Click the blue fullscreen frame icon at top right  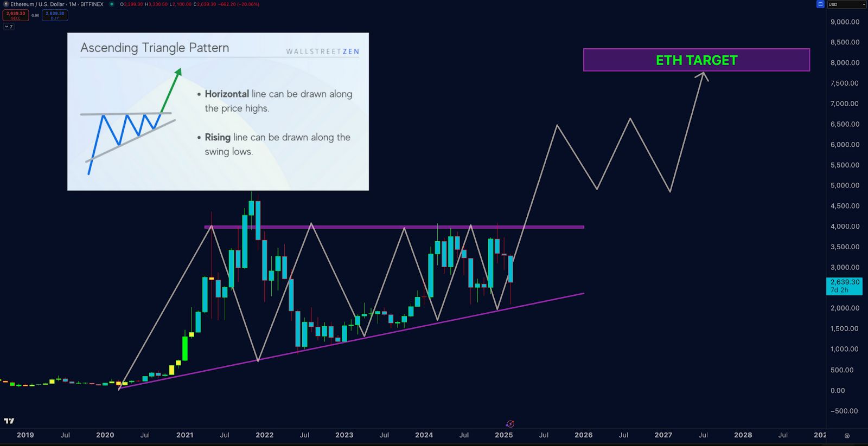820,4
